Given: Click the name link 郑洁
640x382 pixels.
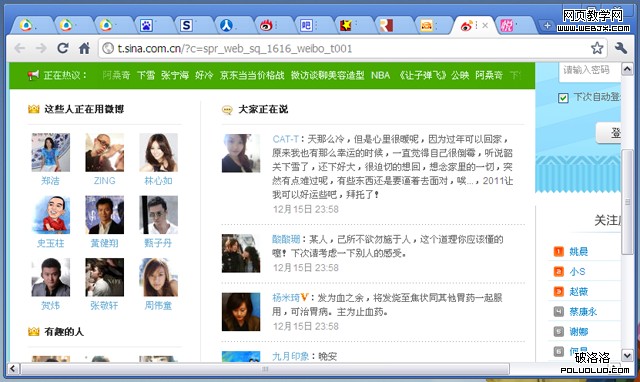Looking at the screenshot, I should click(51, 180).
